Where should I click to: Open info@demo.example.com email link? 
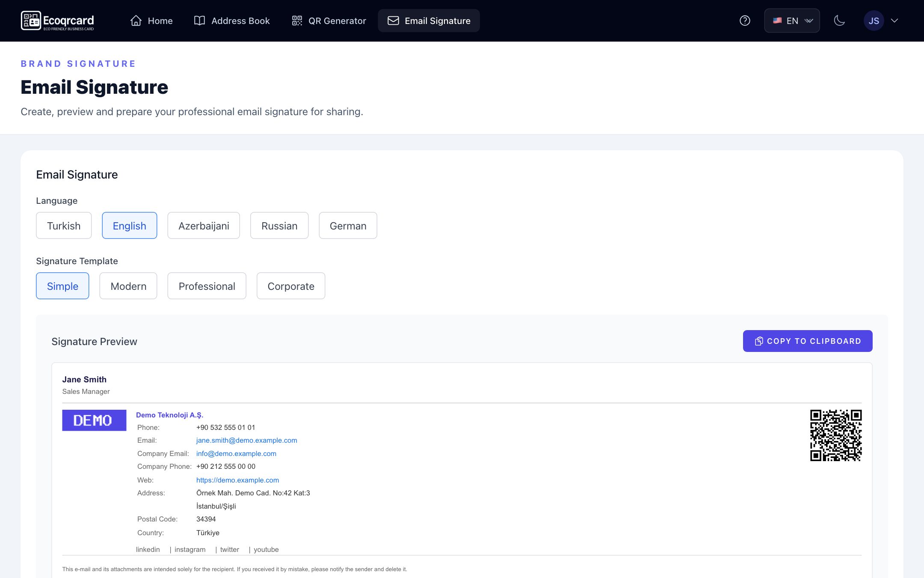(x=236, y=453)
